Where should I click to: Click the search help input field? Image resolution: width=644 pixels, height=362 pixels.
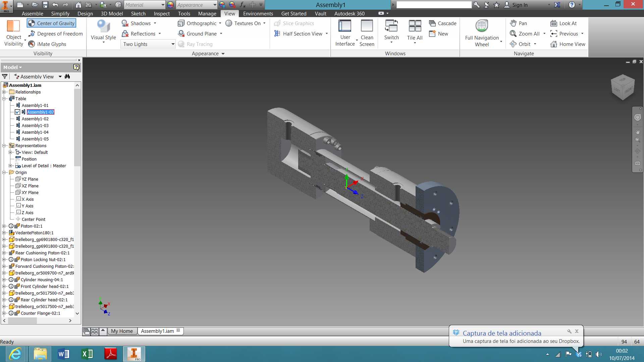point(434,5)
